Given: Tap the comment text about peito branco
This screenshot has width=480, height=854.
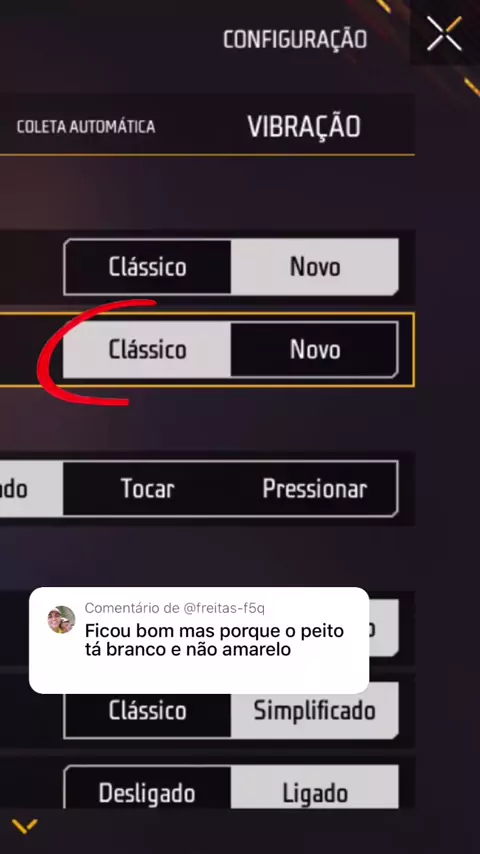Looking at the screenshot, I should [214, 640].
